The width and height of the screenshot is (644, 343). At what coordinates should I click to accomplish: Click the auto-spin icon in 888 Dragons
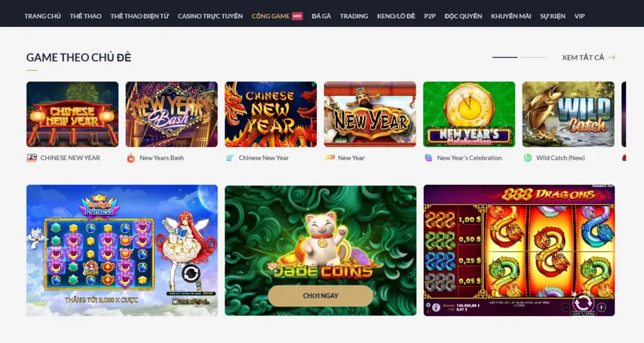tap(583, 303)
